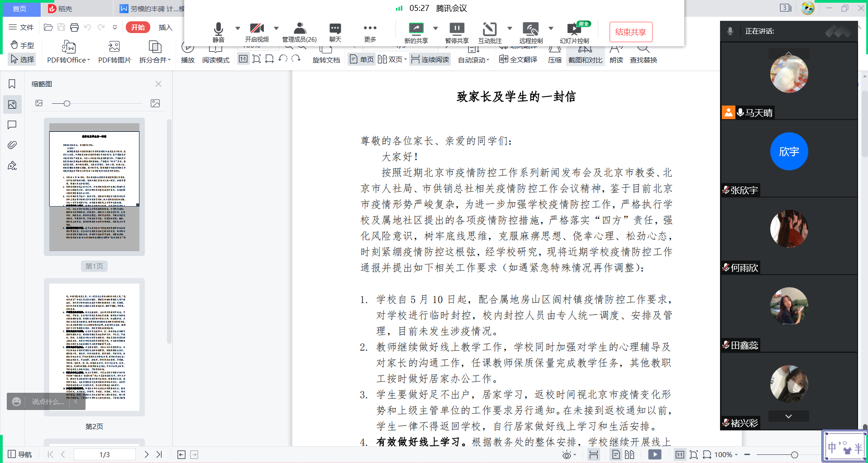Open the attachments paperclip panel

tap(12, 145)
